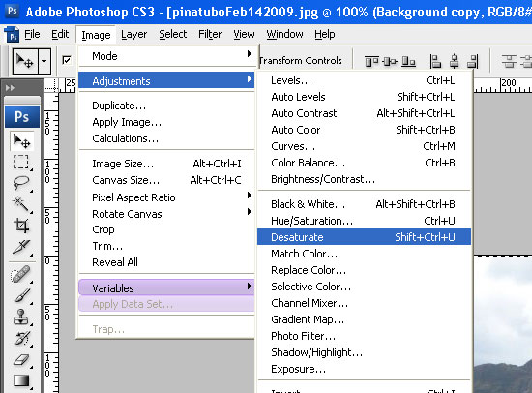This screenshot has width=532, height=393.
Task: Click the Align Horizontal Centers icon
Action: (454, 62)
